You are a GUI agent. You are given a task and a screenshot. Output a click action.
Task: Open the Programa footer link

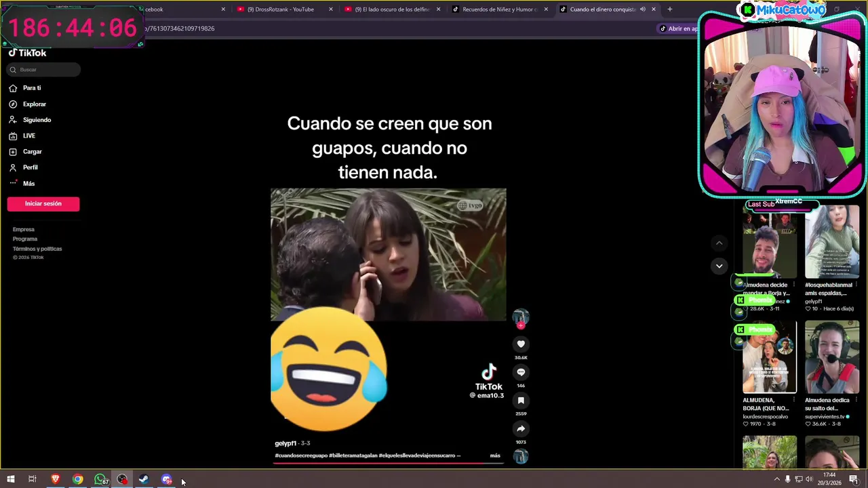(x=25, y=239)
